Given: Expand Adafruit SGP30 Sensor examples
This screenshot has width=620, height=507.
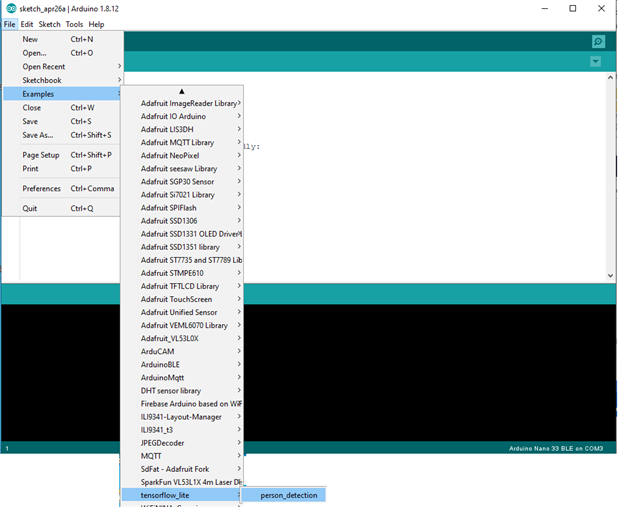Looking at the screenshot, I should (x=182, y=182).
